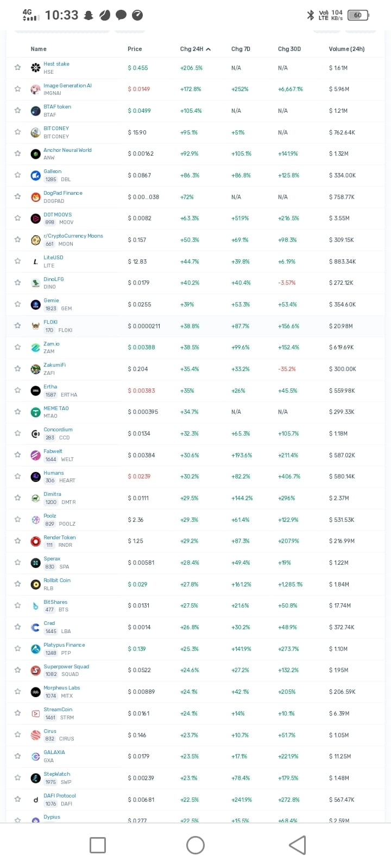Tap the Android back navigation button

coord(297,845)
